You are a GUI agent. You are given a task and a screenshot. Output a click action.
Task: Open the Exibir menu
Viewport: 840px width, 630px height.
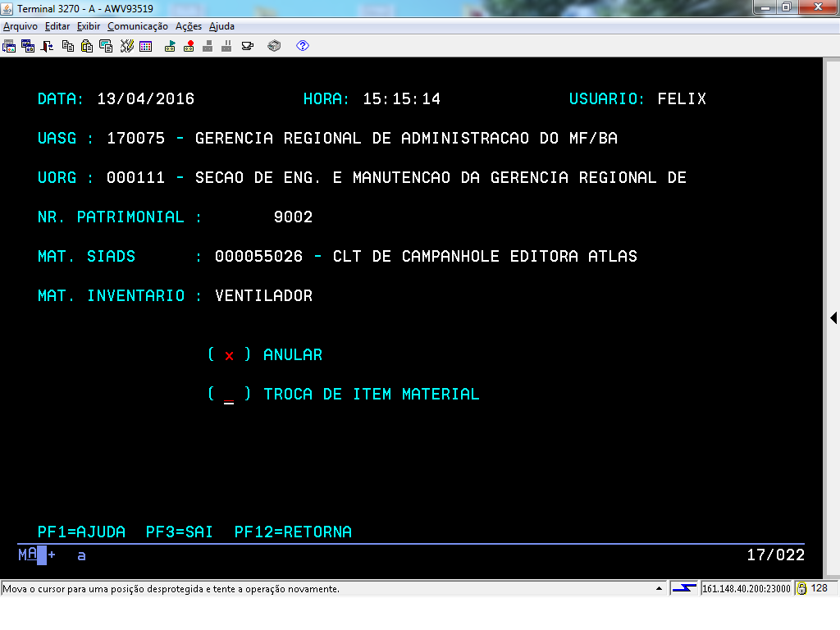89,26
